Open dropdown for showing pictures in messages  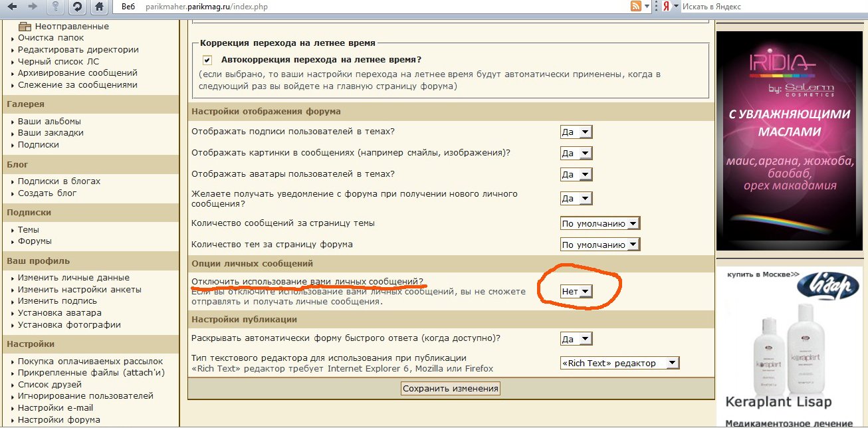click(x=576, y=153)
